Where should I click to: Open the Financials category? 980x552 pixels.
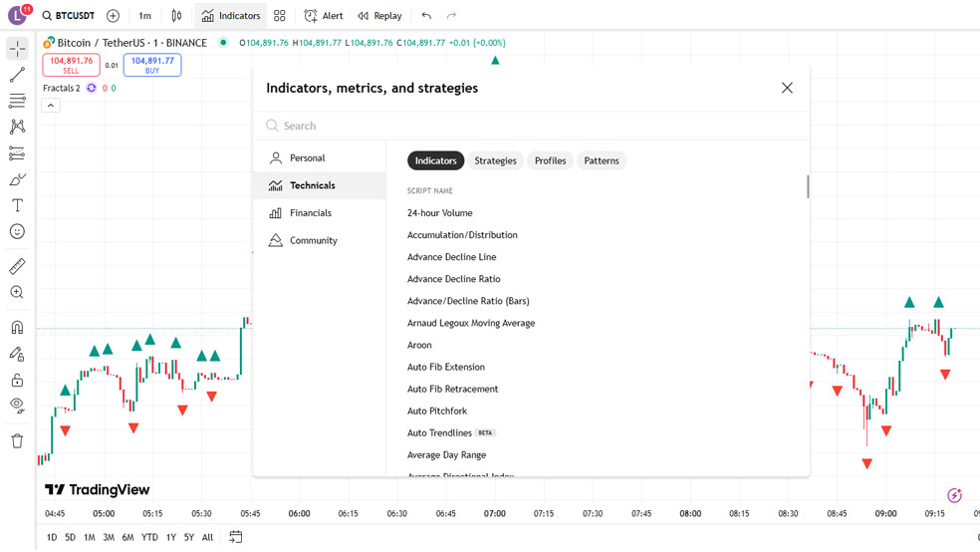point(320,213)
